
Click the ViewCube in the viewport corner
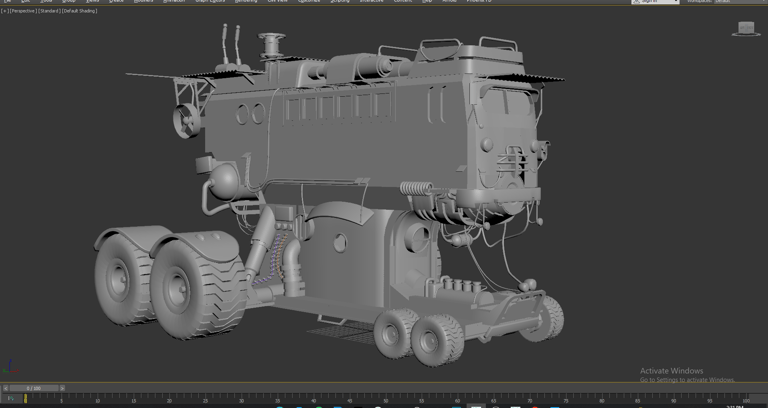pos(745,29)
